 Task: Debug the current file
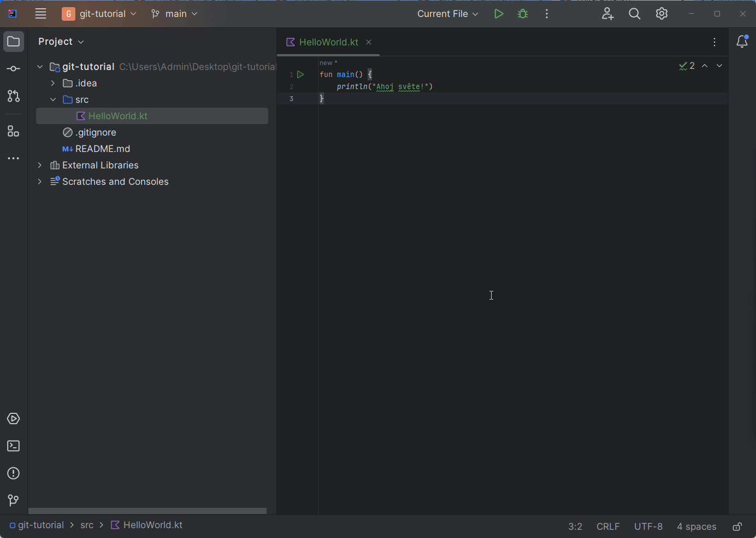(x=523, y=14)
